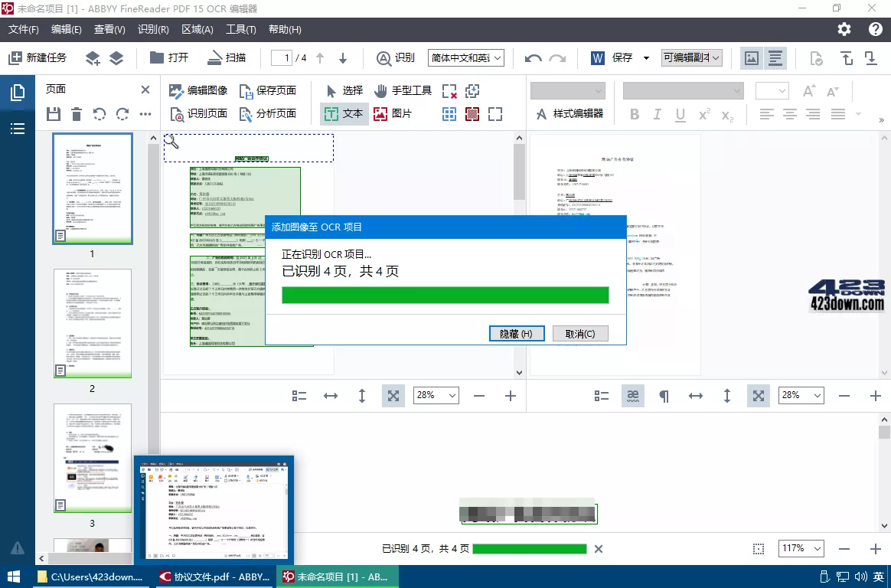Toggle superscript formatting
This screenshot has height=588, width=891.
[x=703, y=114]
